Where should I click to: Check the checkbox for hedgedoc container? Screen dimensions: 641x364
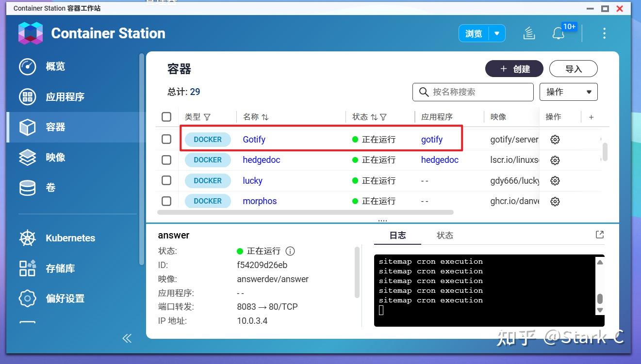(x=166, y=160)
